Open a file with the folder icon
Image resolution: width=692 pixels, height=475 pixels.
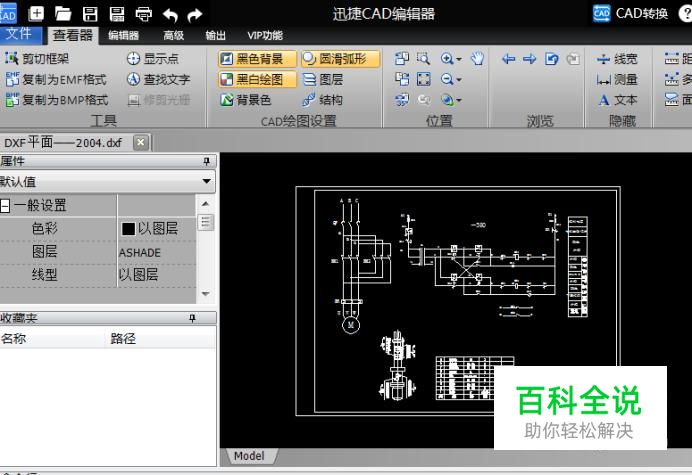[x=63, y=14]
